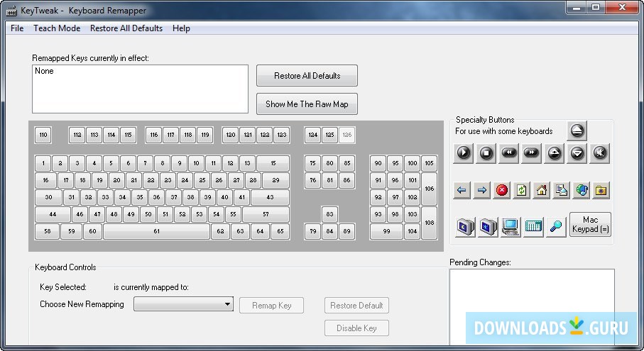Viewport: 644px width, 351px height.
Task: Click the Next Track fast-forward button
Action: (532, 153)
